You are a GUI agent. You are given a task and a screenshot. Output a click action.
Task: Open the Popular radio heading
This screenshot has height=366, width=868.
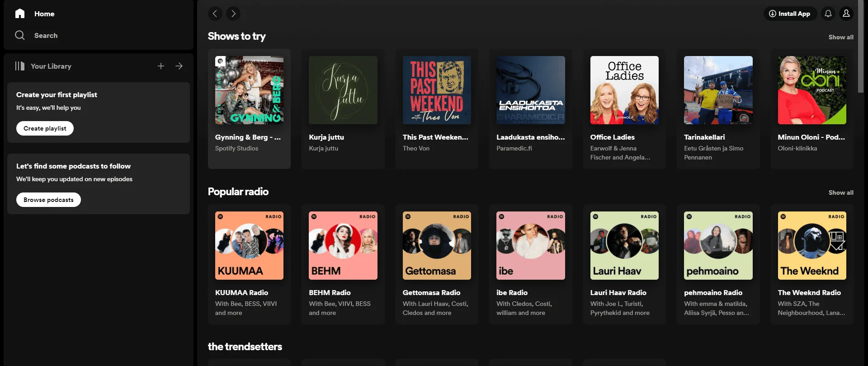(x=238, y=192)
